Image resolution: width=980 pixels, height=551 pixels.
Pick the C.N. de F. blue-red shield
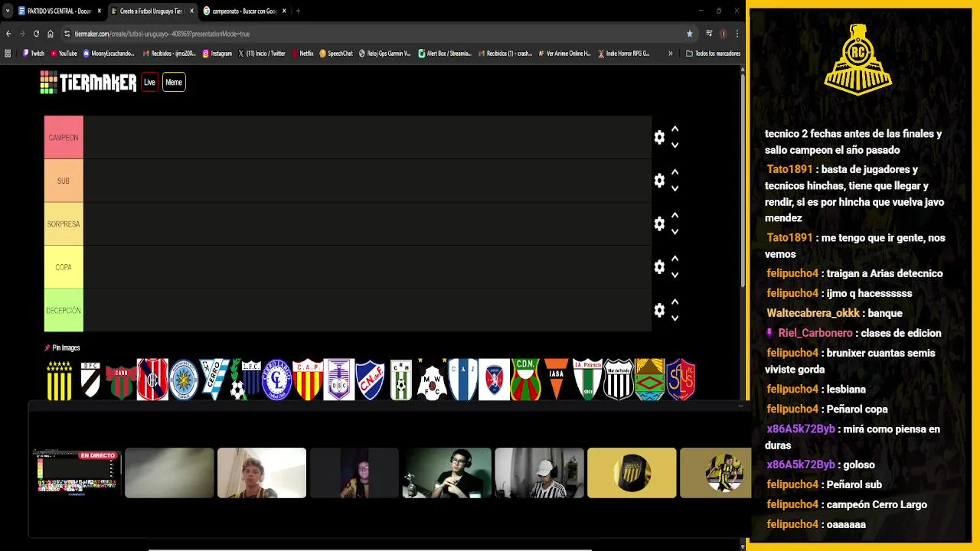point(370,380)
